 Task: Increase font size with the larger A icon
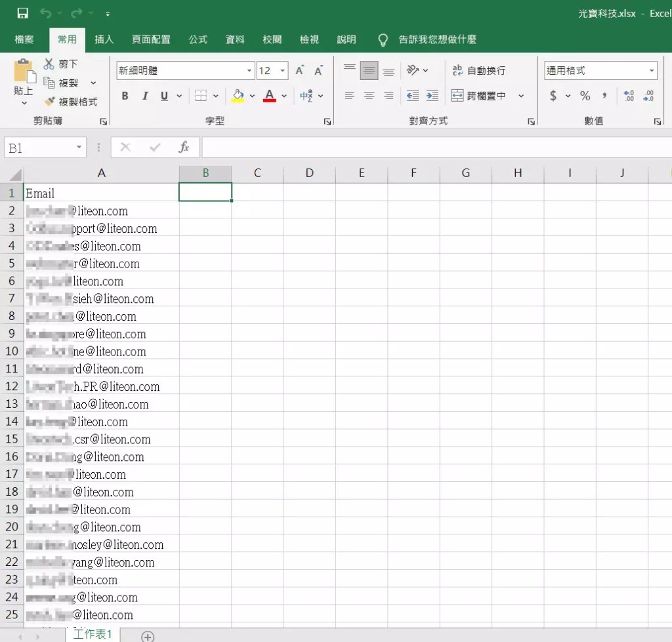(299, 71)
